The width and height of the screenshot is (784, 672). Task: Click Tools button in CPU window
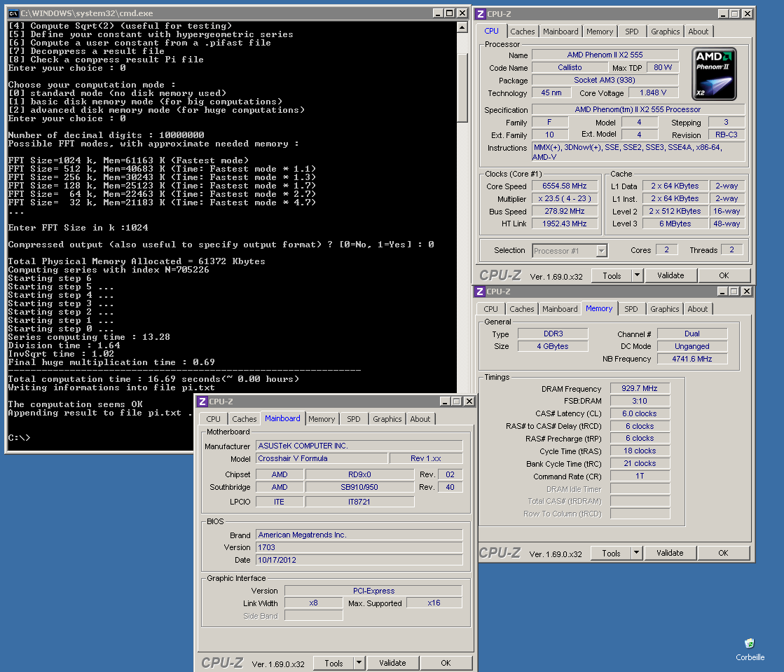612,275
